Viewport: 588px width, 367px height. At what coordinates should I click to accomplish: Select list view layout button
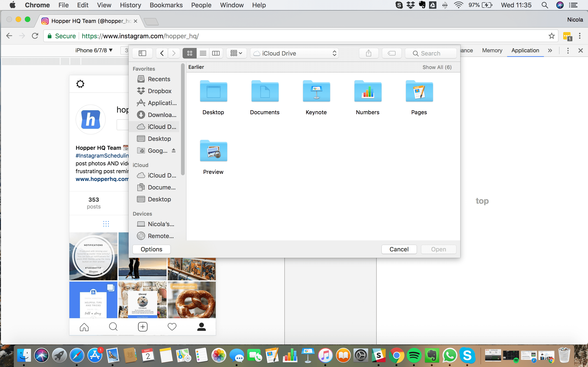click(203, 53)
